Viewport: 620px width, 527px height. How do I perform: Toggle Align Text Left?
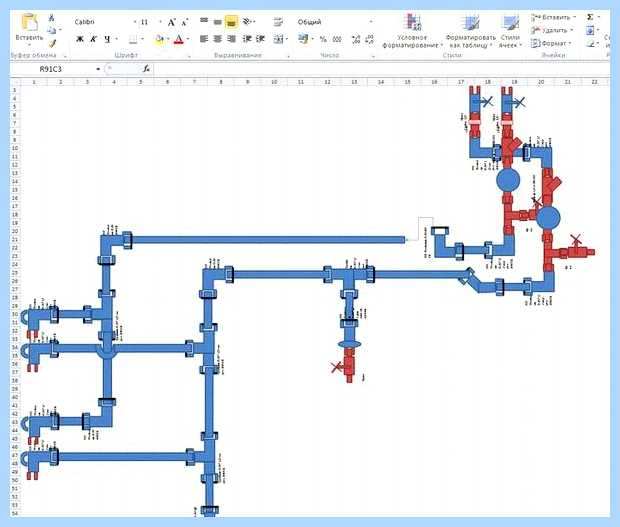[204, 39]
